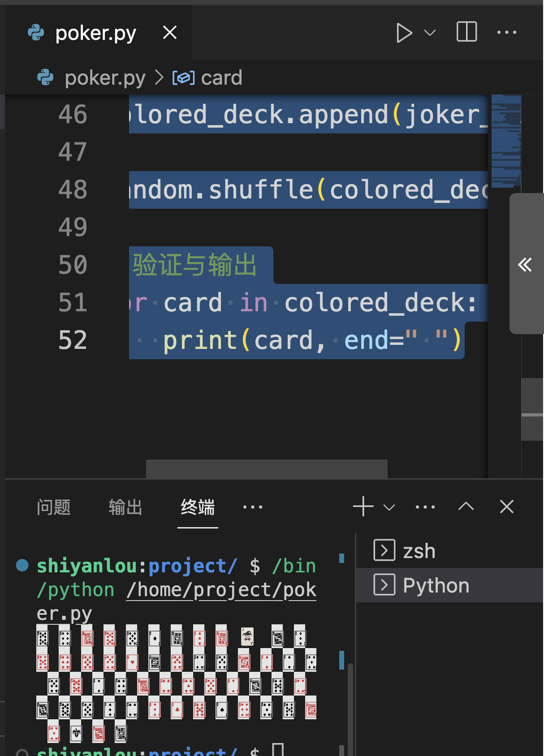Select the zsh terminal session

tap(450, 551)
